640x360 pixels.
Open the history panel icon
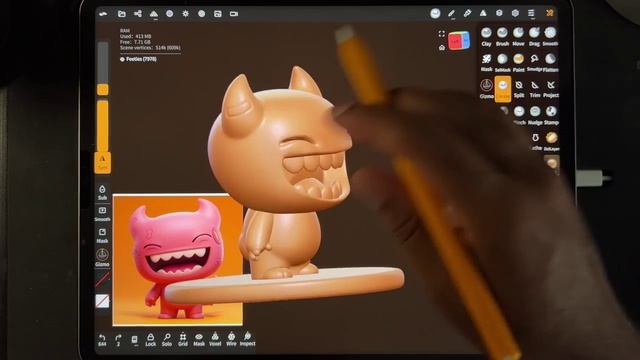(134, 340)
